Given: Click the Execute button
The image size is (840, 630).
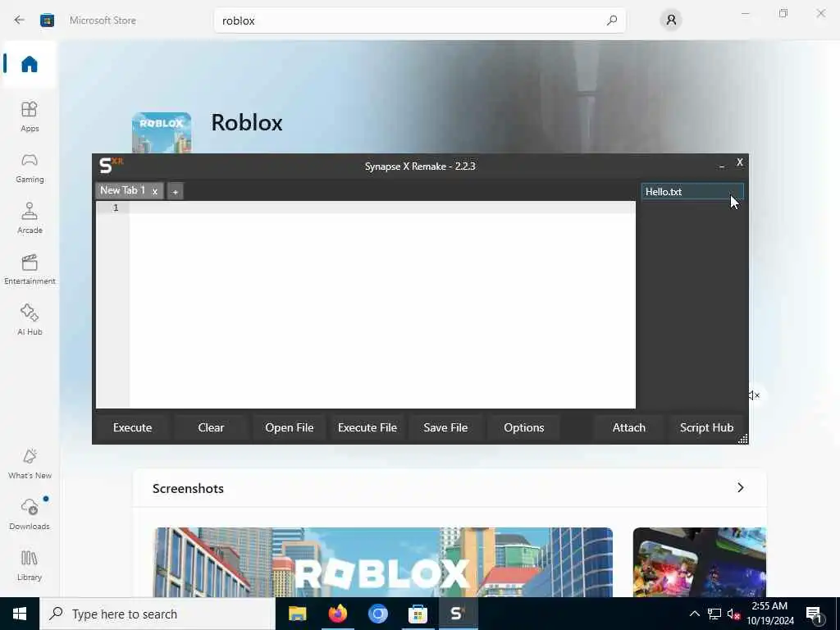Looking at the screenshot, I should [132, 427].
